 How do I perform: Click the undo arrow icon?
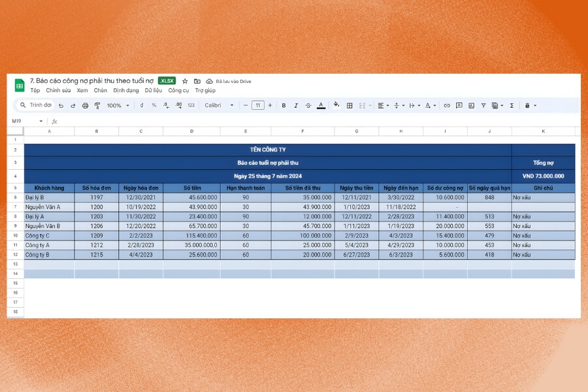[61, 105]
